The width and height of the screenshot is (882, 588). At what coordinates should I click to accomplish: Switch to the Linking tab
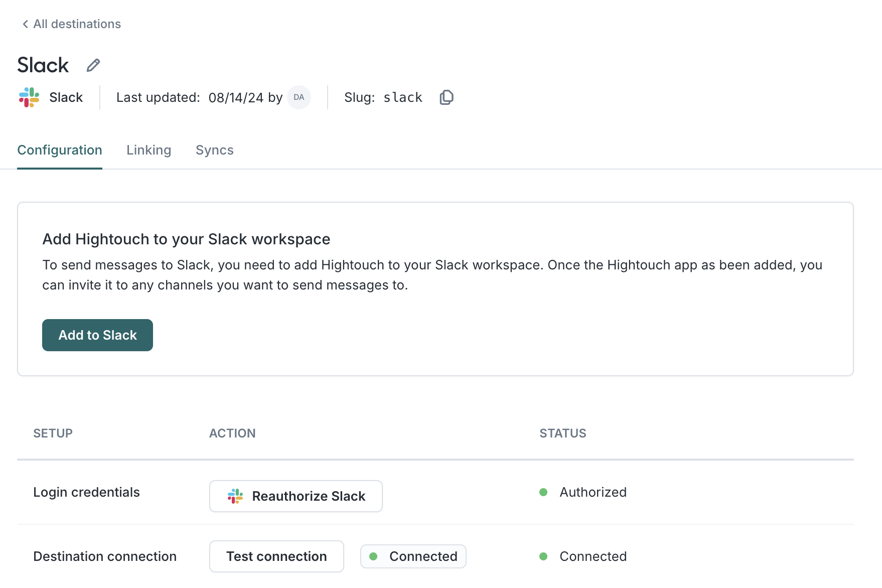tap(149, 150)
